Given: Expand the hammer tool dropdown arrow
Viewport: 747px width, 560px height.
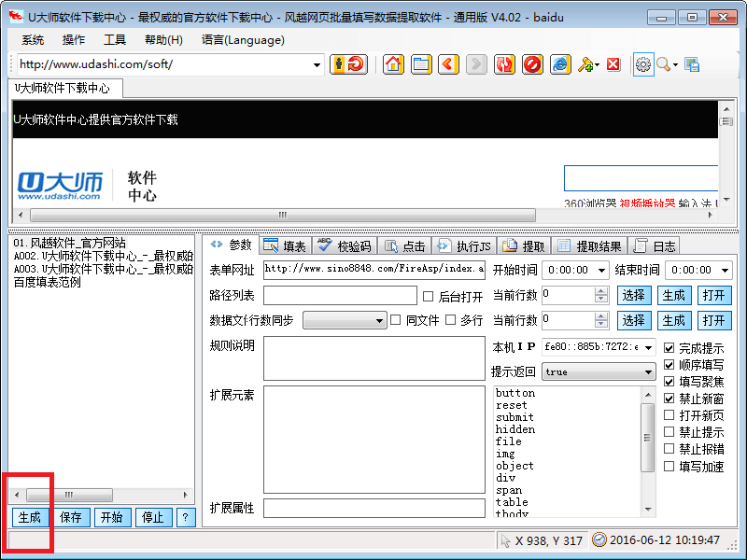Looking at the screenshot, I should (x=597, y=64).
